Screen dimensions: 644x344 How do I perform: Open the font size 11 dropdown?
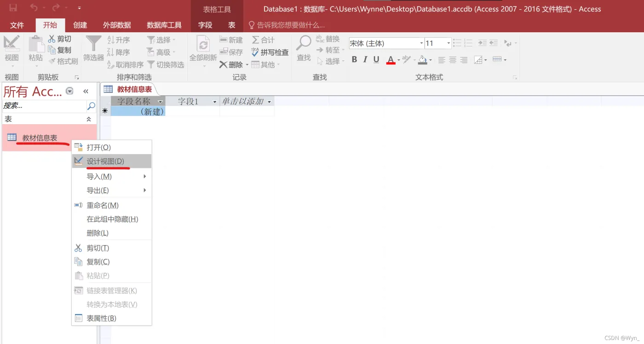pos(448,43)
